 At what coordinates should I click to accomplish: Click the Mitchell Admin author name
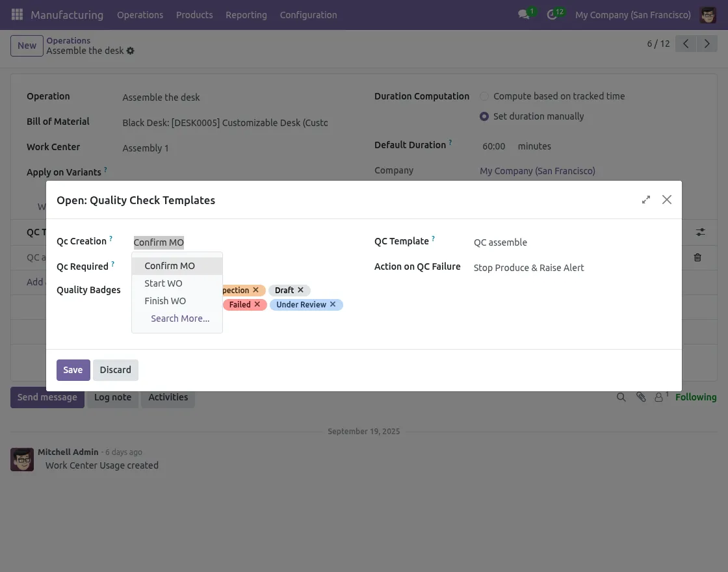[68, 452]
